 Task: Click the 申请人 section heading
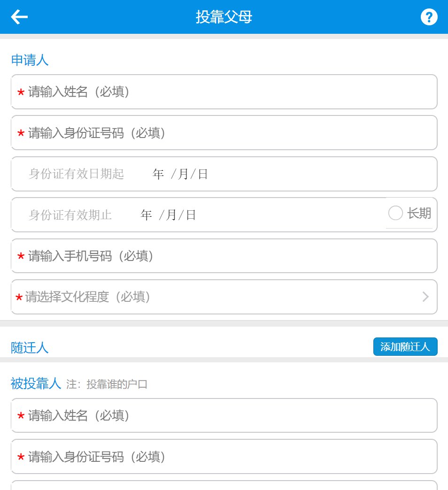tap(30, 61)
